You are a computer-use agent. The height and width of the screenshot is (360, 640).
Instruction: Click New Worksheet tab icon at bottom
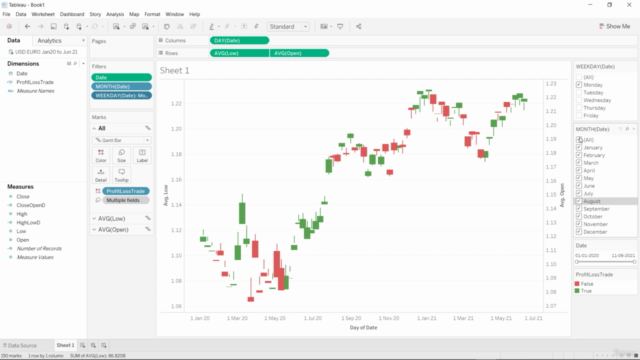[x=82, y=345]
